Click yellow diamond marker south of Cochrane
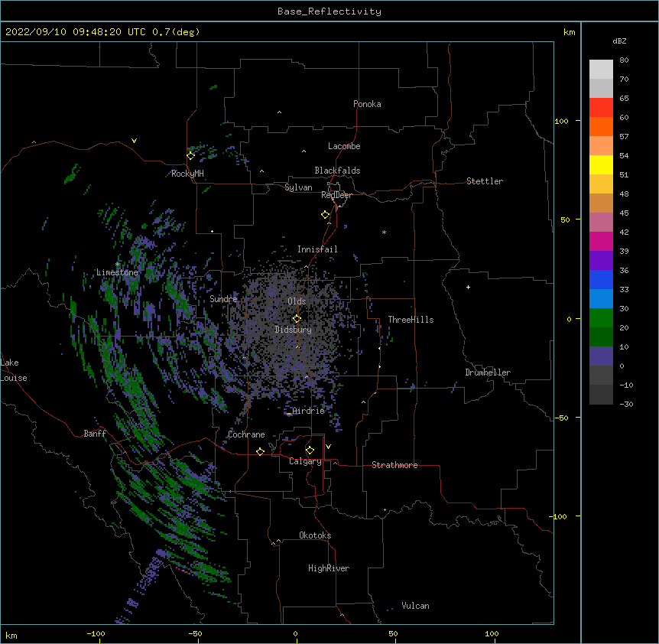 [260, 451]
